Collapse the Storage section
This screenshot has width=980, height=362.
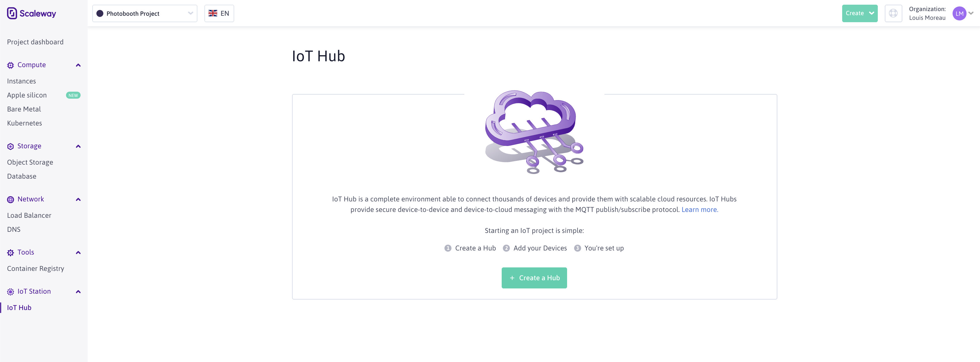[x=77, y=146]
